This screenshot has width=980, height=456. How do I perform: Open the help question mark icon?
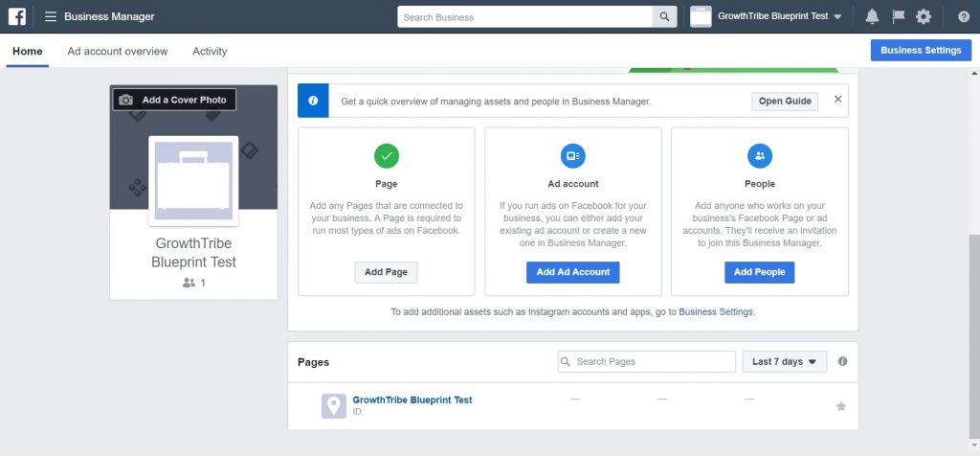964,17
